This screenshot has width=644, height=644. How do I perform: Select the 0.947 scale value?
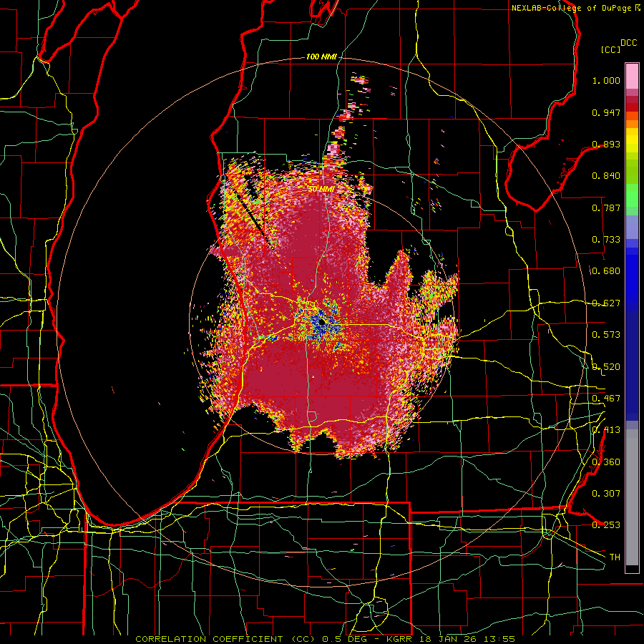606,112
